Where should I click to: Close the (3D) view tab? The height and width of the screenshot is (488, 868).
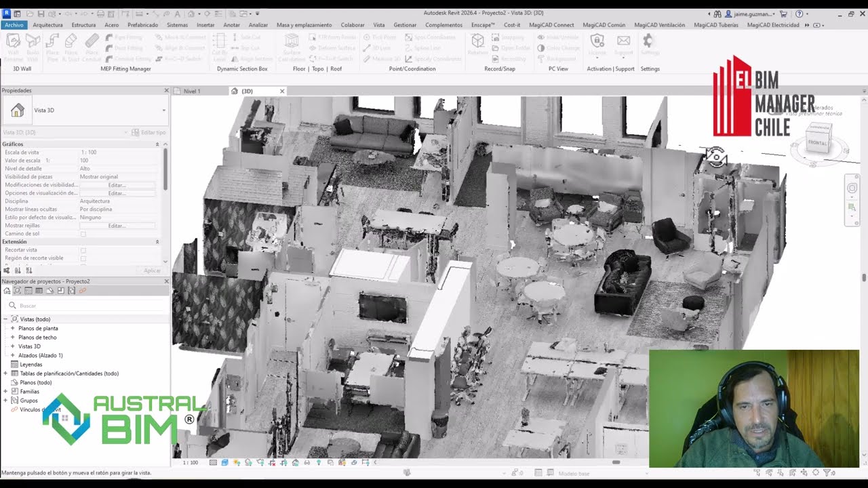click(282, 91)
